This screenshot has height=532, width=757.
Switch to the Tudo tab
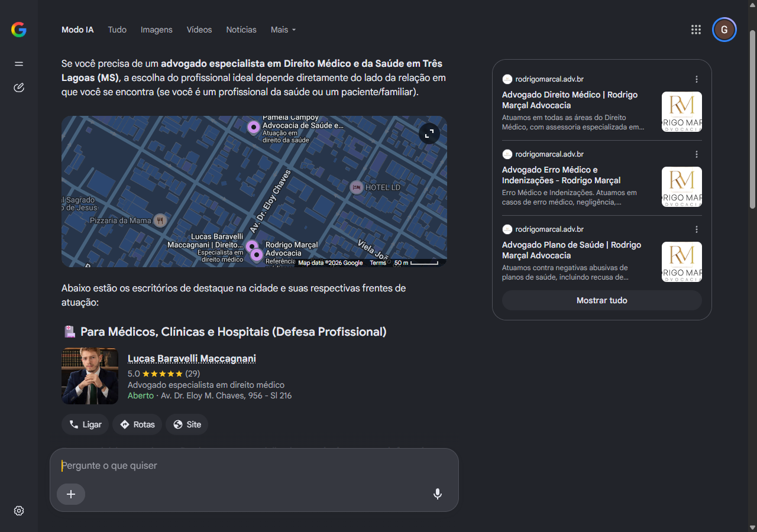pyautogui.click(x=117, y=30)
